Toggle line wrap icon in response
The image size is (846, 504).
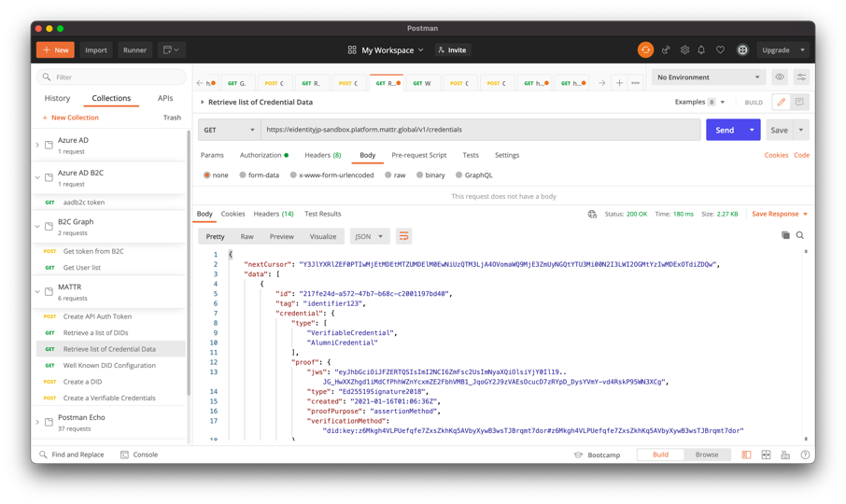pos(403,236)
